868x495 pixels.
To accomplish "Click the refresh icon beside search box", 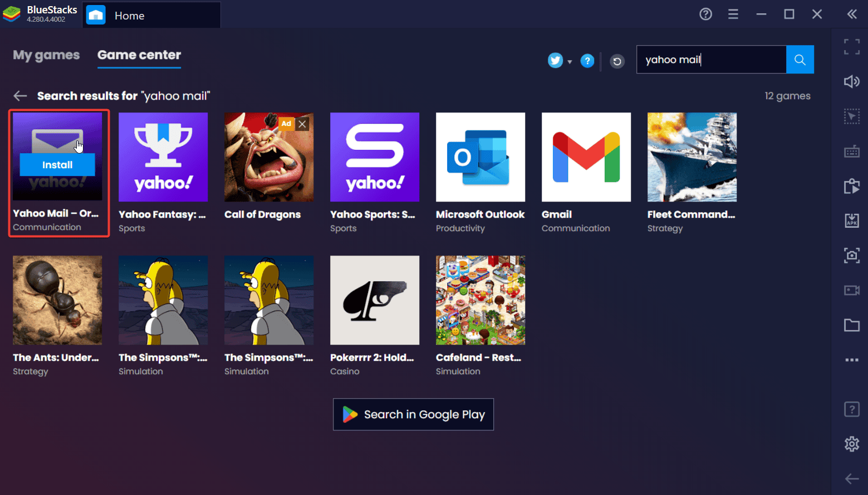I will (617, 61).
